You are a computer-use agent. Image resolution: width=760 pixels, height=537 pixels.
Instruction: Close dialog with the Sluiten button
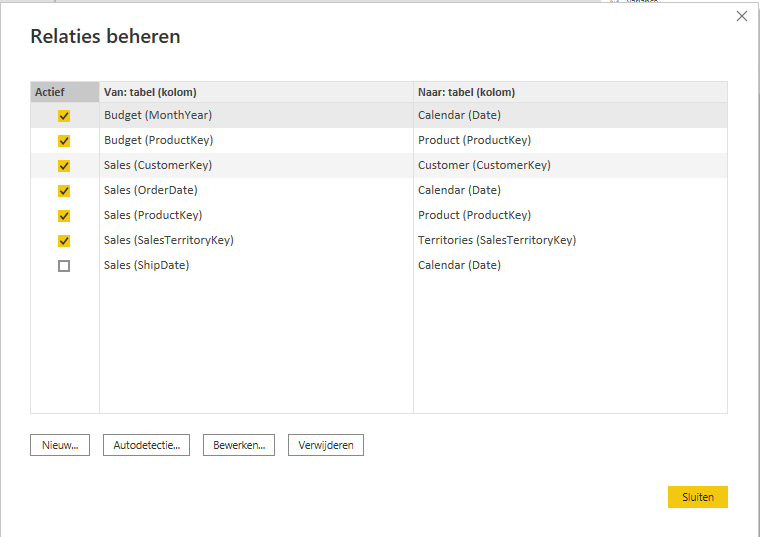pyautogui.click(x=697, y=497)
